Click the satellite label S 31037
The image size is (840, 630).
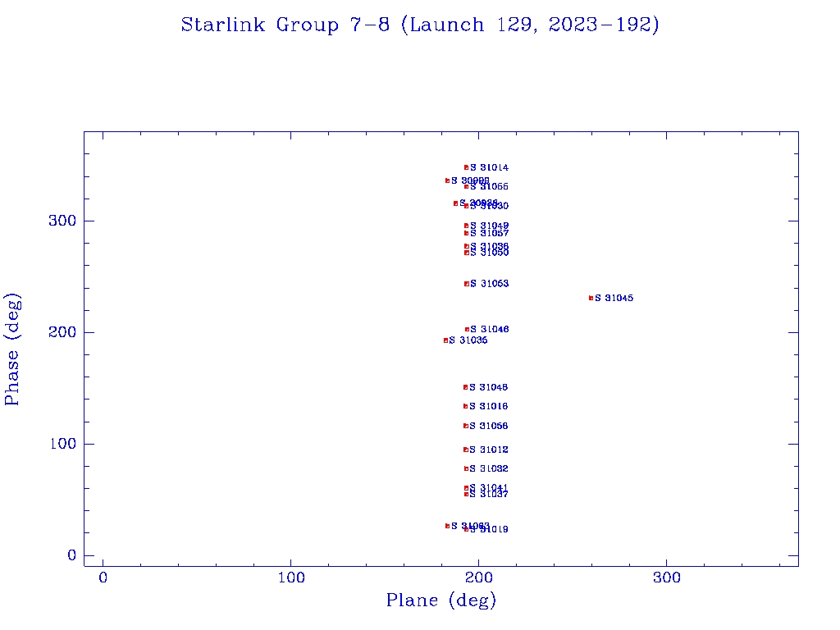coord(489,495)
